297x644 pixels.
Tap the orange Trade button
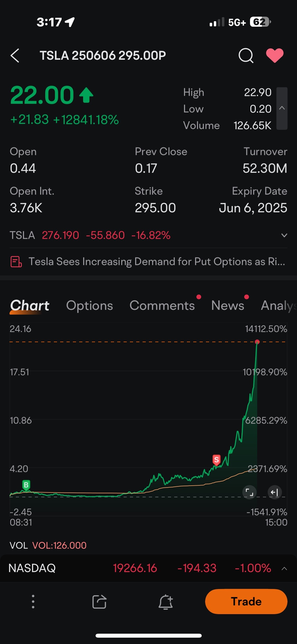pos(246,601)
